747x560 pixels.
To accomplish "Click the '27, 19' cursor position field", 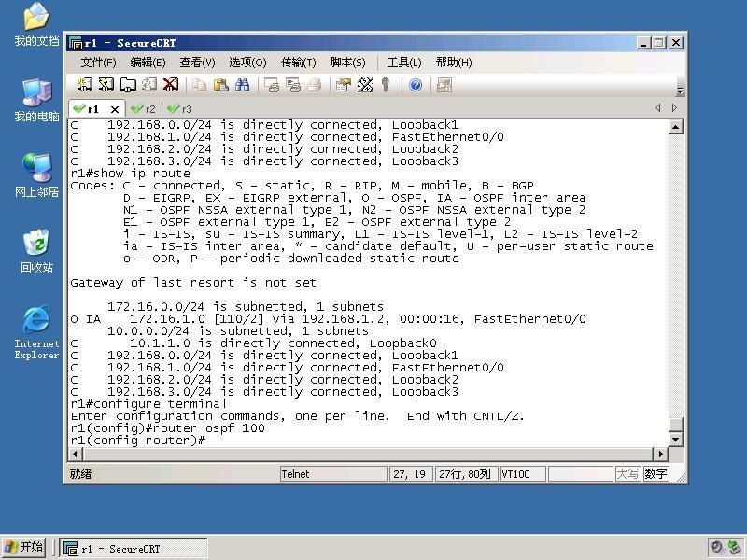I will point(411,474).
